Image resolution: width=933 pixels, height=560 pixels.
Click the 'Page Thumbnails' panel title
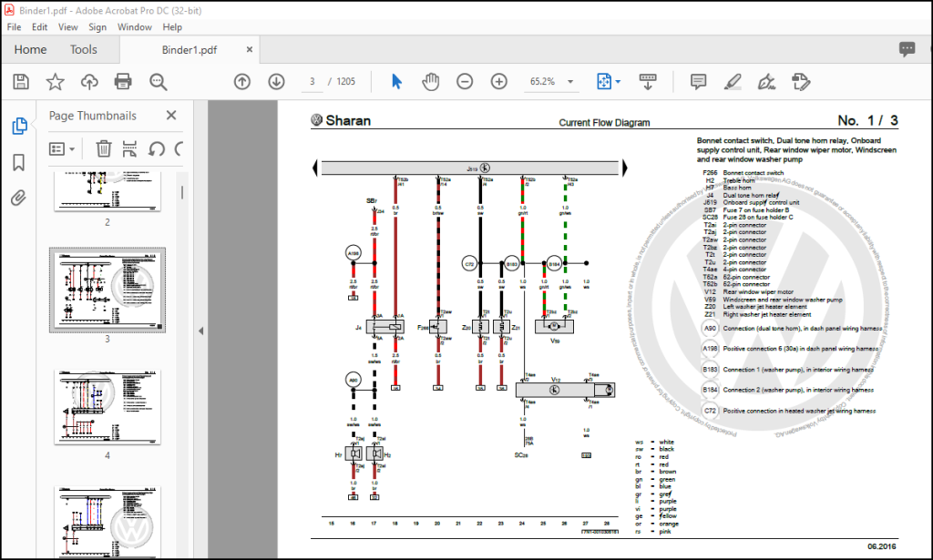pos(92,116)
